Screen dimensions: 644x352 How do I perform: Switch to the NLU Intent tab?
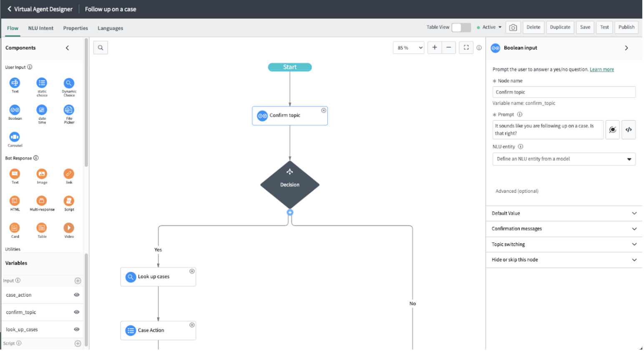(40, 28)
